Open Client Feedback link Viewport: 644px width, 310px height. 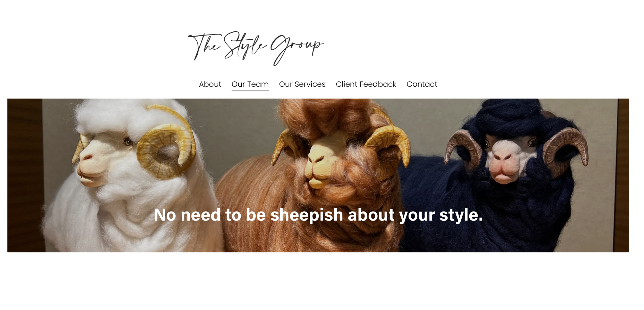366,84
